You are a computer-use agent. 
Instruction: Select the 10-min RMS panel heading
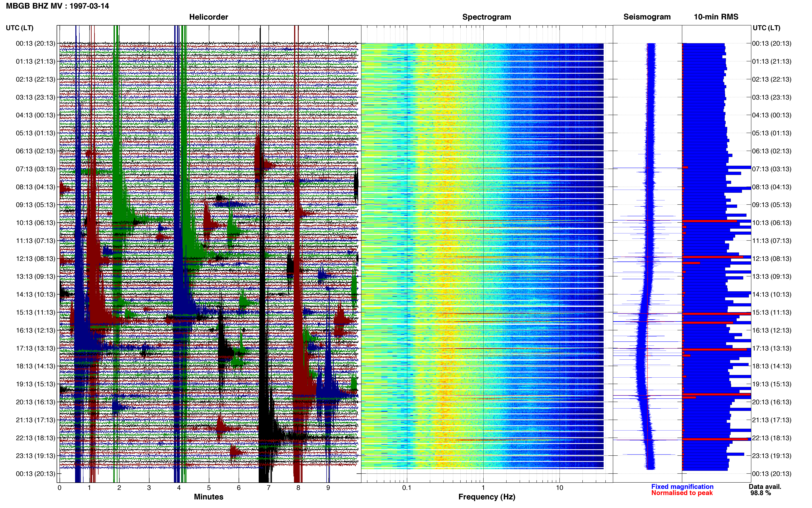point(716,17)
